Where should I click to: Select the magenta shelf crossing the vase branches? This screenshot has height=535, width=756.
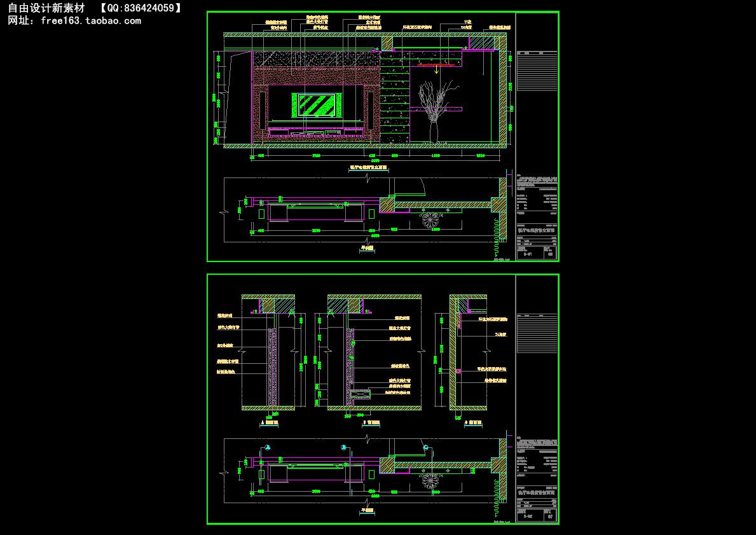(x=436, y=109)
